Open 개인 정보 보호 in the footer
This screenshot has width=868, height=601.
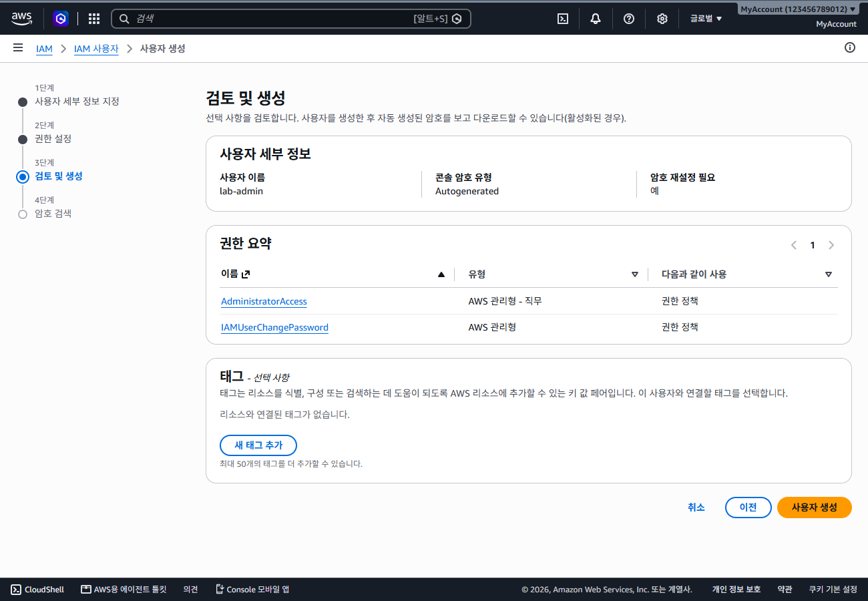coord(736,590)
